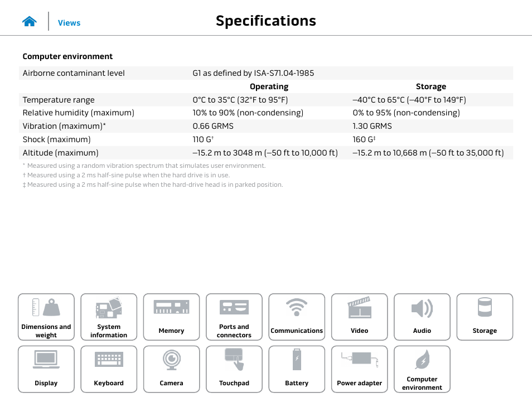Open the Display section
532x402 pixels.
[46, 369]
